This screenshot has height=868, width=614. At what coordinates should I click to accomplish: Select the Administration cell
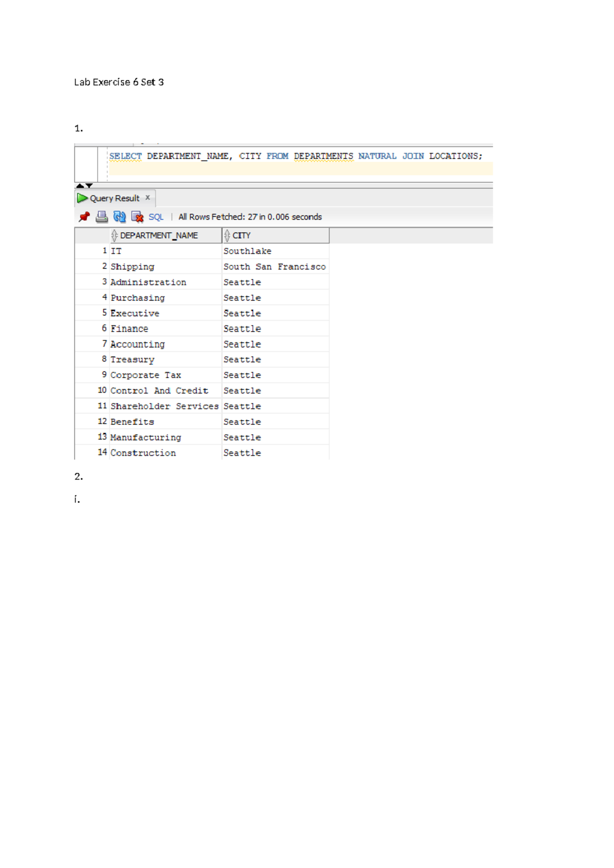click(165, 282)
